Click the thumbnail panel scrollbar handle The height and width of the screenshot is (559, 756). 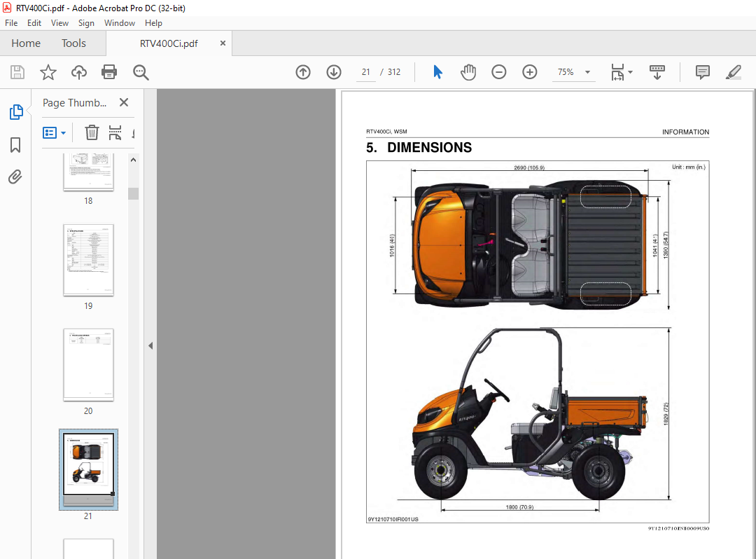click(x=133, y=193)
